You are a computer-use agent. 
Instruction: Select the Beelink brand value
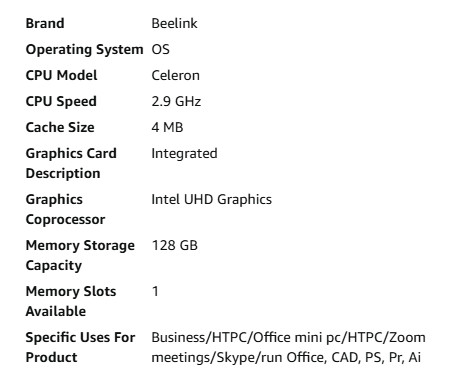(x=174, y=23)
